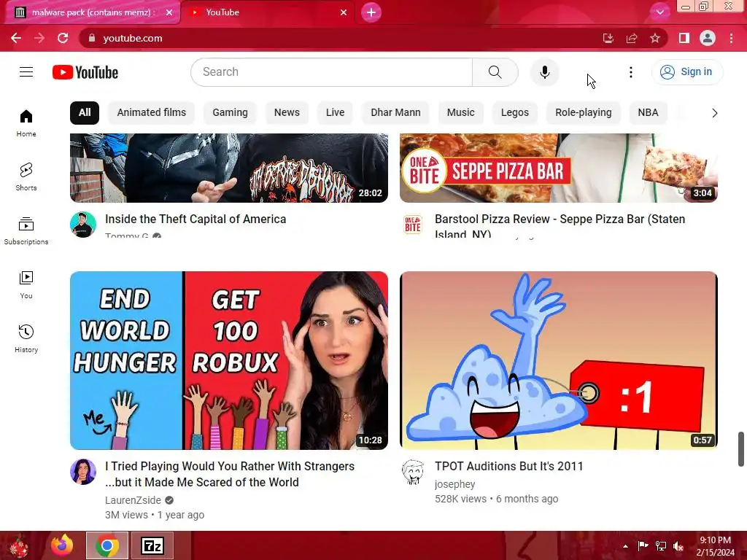Open LaurenZside channel name link

click(x=133, y=500)
